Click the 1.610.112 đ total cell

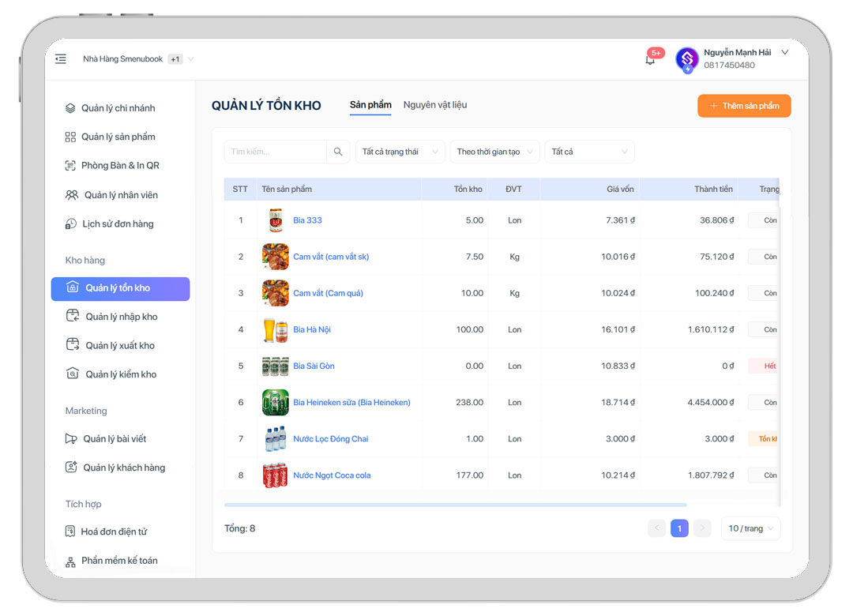coord(711,330)
